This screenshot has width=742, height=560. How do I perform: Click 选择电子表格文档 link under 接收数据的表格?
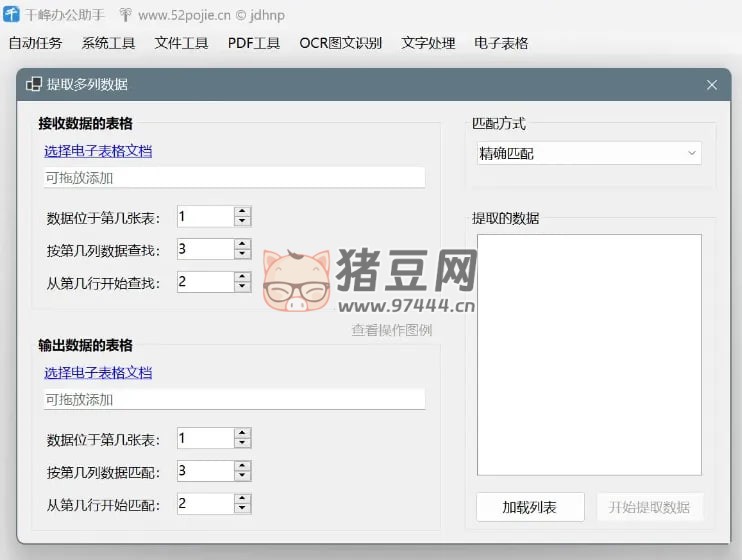click(x=98, y=151)
